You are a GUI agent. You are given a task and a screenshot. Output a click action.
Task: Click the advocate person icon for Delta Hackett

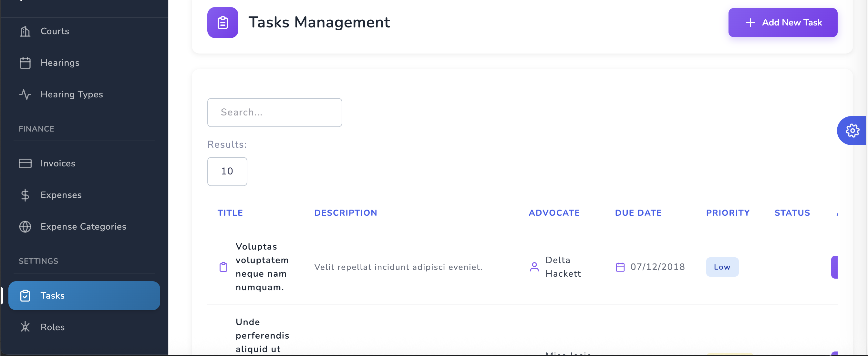pyautogui.click(x=534, y=267)
